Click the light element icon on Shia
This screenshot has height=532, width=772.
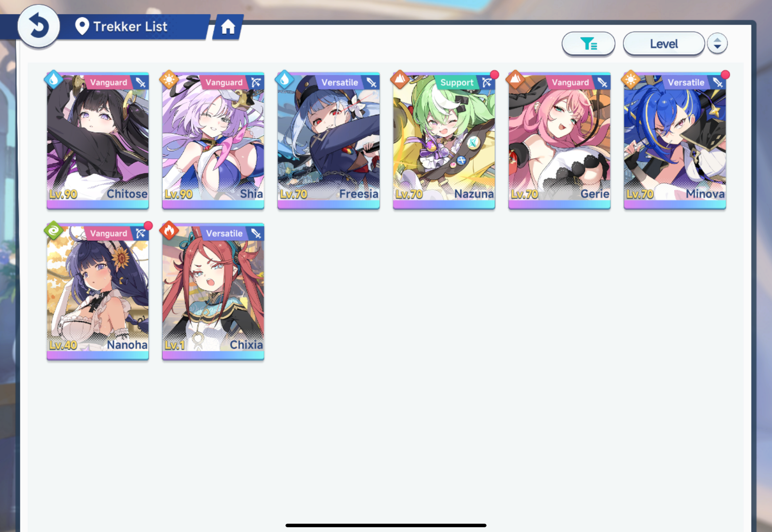click(x=169, y=80)
